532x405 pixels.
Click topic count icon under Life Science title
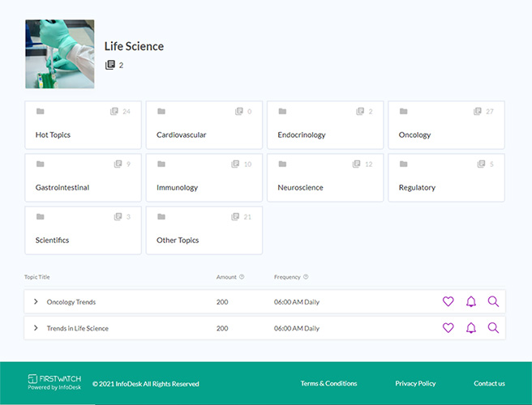tap(110, 65)
